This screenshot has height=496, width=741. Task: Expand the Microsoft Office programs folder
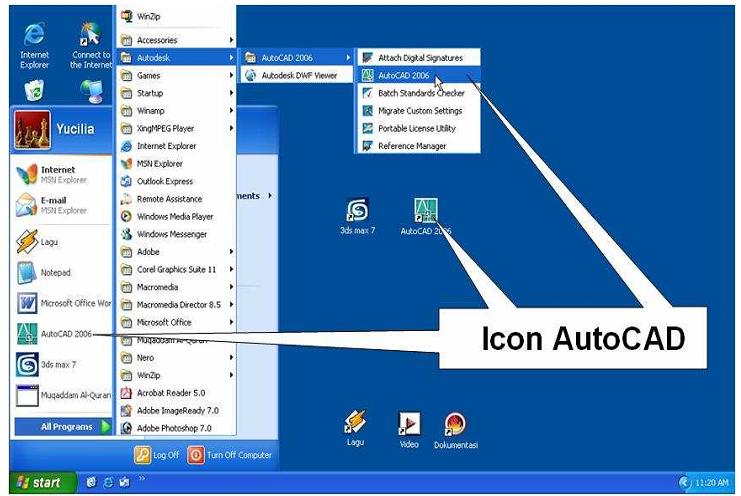177,322
